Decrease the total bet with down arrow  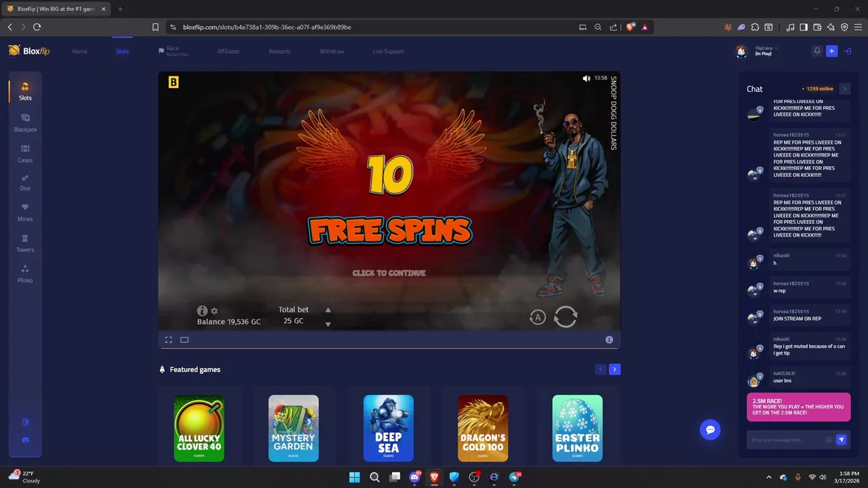[x=328, y=324]
